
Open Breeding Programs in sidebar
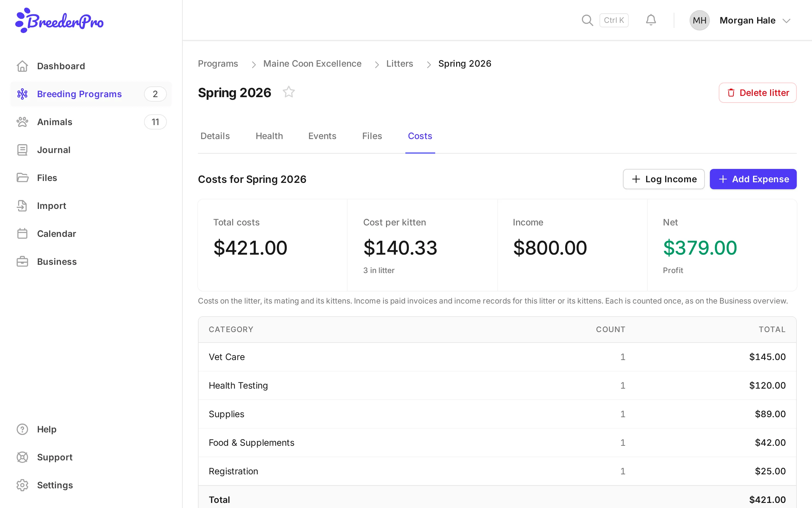coord(91,94)
